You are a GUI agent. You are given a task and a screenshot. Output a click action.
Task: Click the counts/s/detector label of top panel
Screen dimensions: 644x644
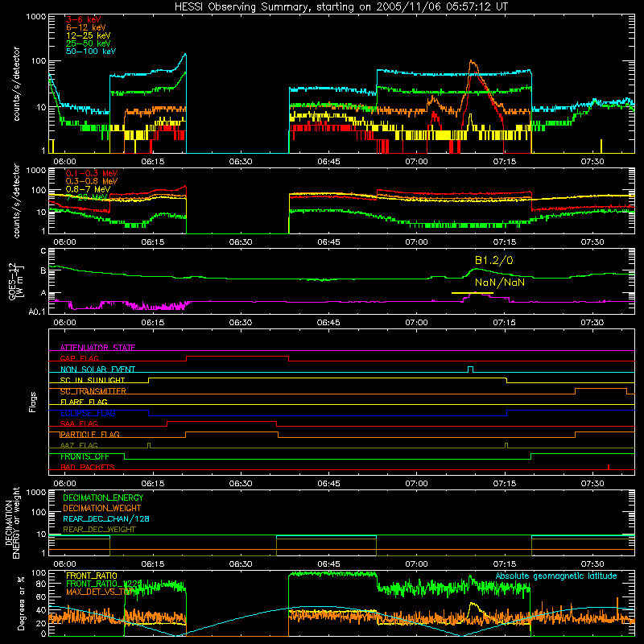(16, 84)
